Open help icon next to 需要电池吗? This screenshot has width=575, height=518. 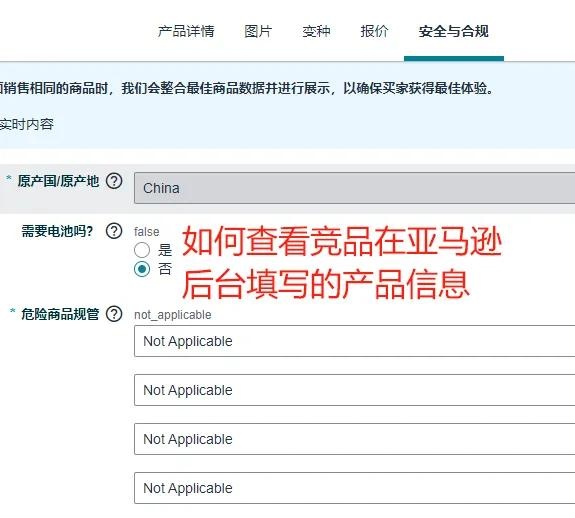click(114, 231)
